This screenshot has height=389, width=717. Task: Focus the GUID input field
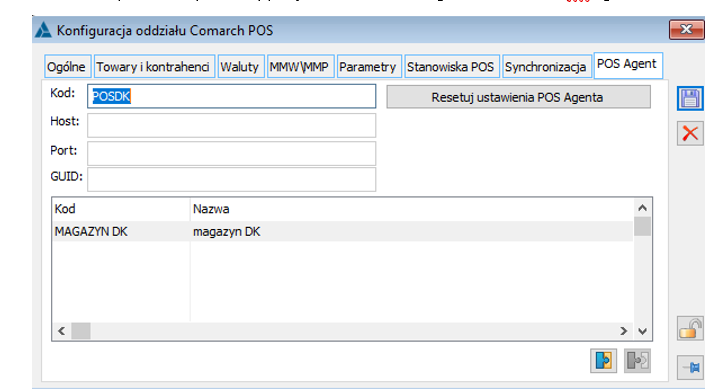pyautogui.click(x=232, y=180)
